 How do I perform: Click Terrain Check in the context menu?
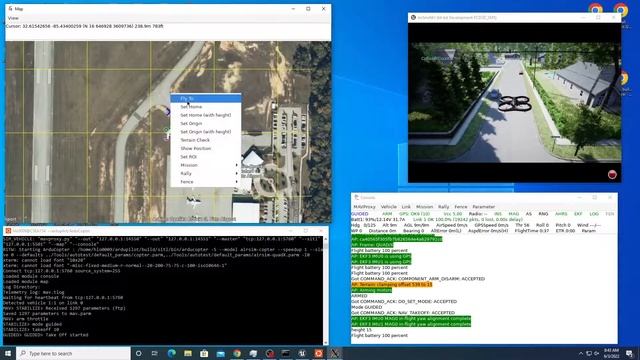[206, 140]
